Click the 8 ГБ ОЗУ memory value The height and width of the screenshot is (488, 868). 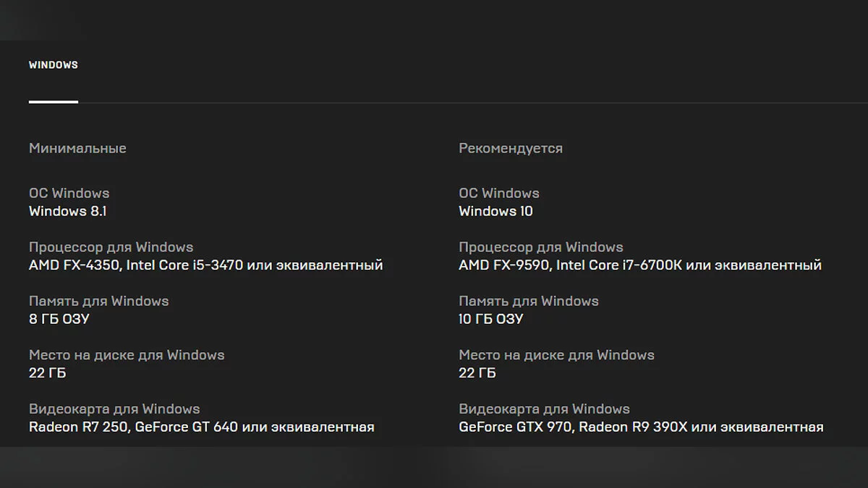pyautogui.click(x=59, y=319)
